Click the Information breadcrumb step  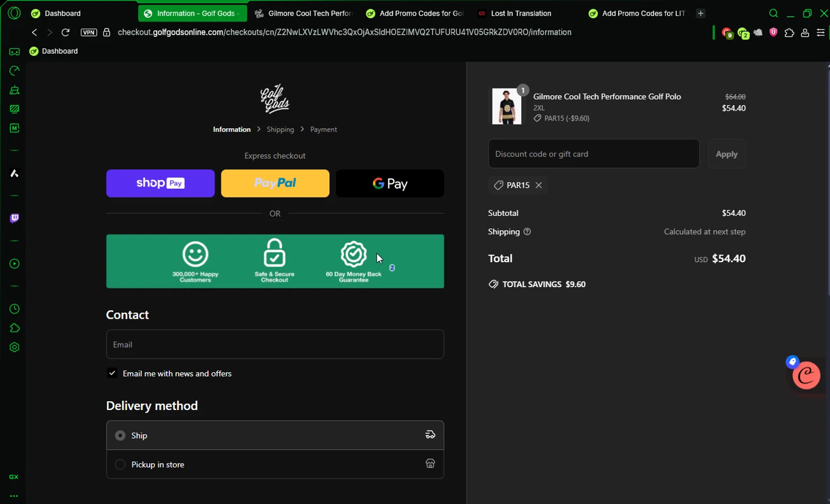[232, 129]
